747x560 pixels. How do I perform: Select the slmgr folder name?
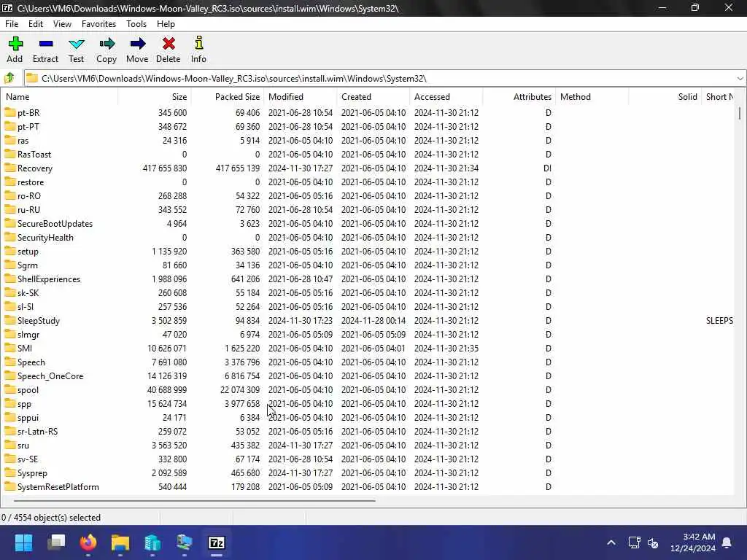coord(28,334)
